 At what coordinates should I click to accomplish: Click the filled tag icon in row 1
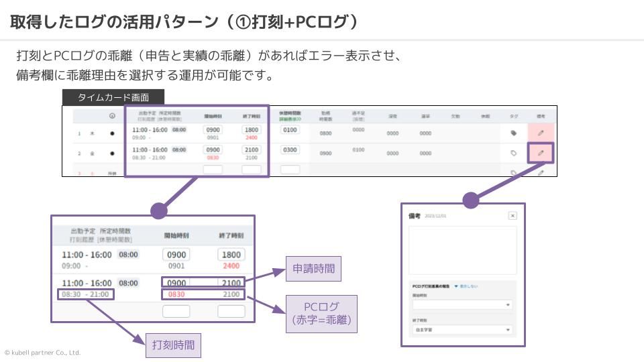[513, 133]
